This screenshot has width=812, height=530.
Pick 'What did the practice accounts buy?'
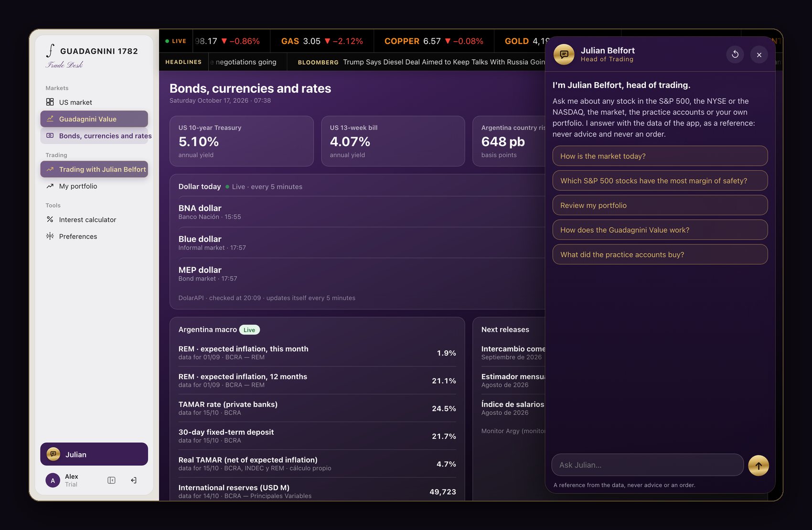coord(660,254)
